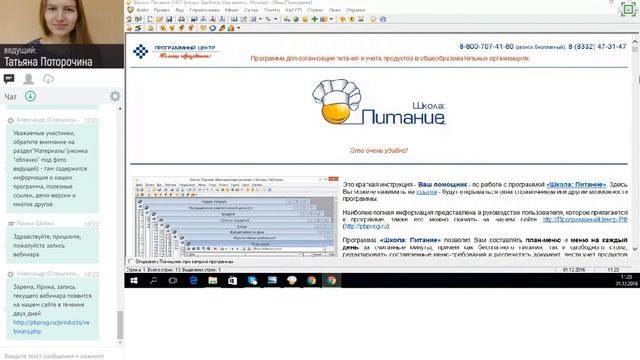Click the green plus toolbar icon
The image size is (640, 360).
314,19
